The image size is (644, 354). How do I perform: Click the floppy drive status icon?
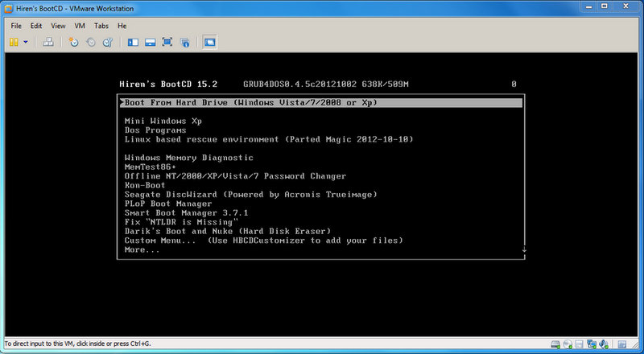click(x=580, y=344)
